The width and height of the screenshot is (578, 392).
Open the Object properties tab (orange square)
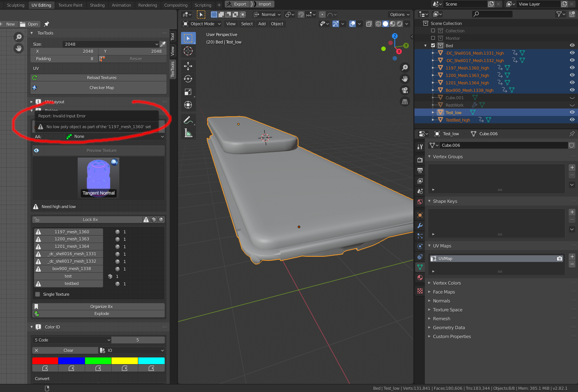coord(420,215)
